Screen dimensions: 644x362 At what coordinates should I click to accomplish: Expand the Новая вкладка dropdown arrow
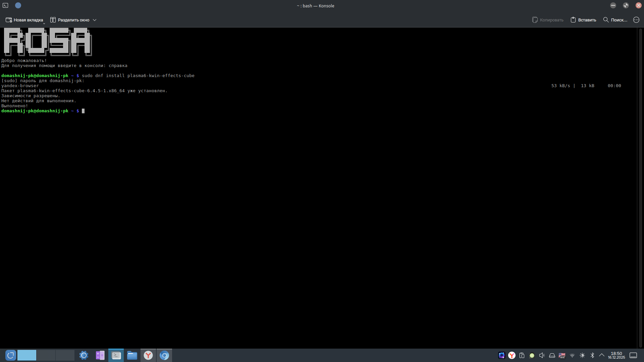click(44, 23)
